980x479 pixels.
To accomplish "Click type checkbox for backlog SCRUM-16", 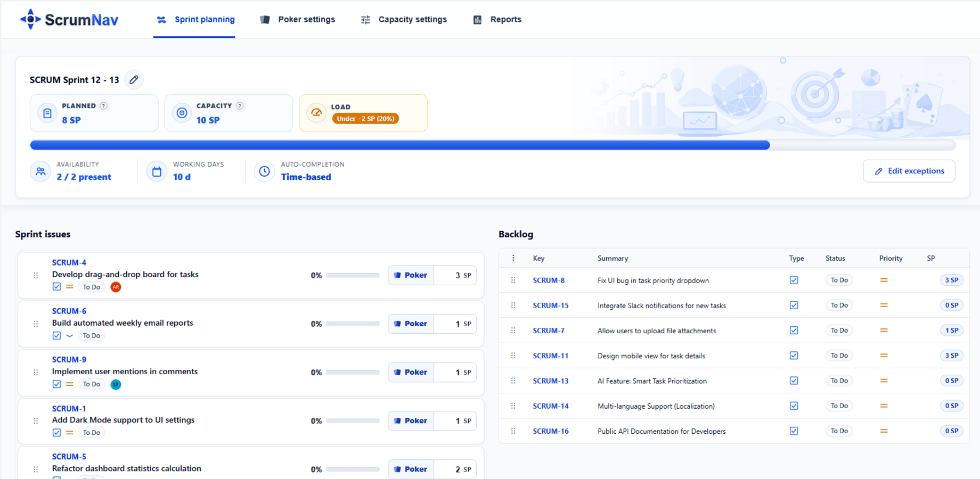I will click(794, 431).
